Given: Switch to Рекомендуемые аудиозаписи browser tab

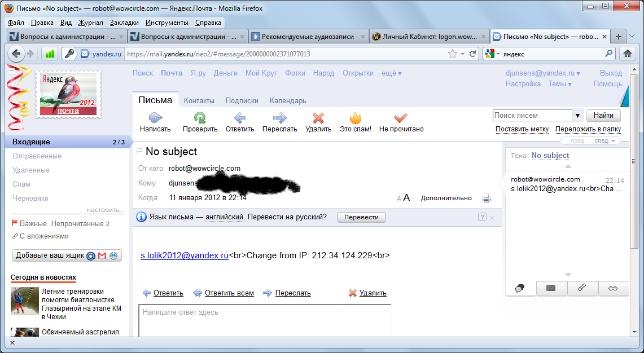Looking at the screenshot, I should [x=308, y=37].
